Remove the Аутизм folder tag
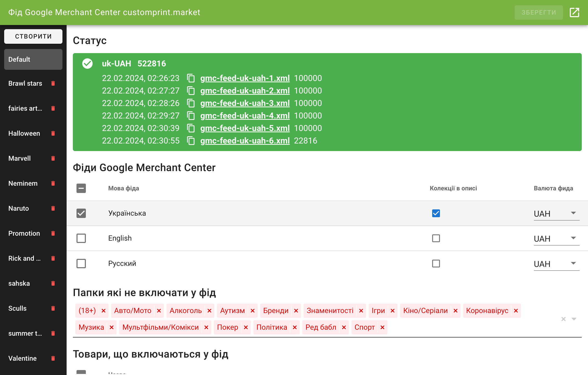Image resolution: width=588 pixels, height=375 pixels. point(253,311)
